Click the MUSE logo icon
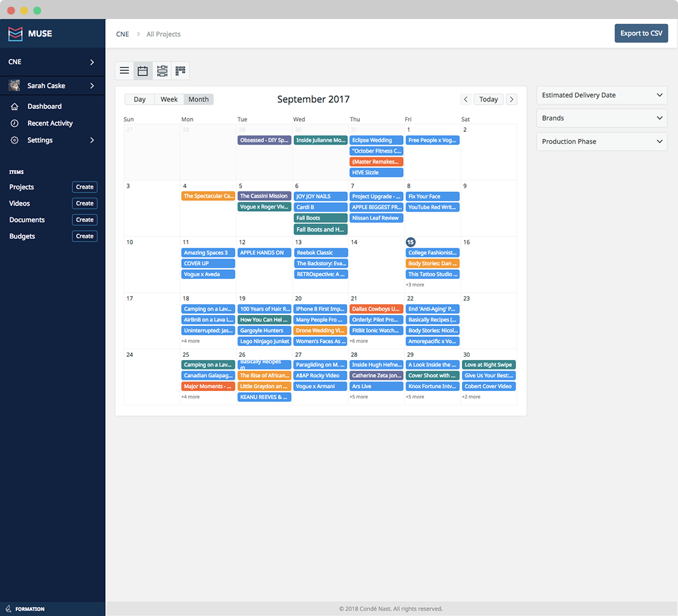 pos(16,34)
